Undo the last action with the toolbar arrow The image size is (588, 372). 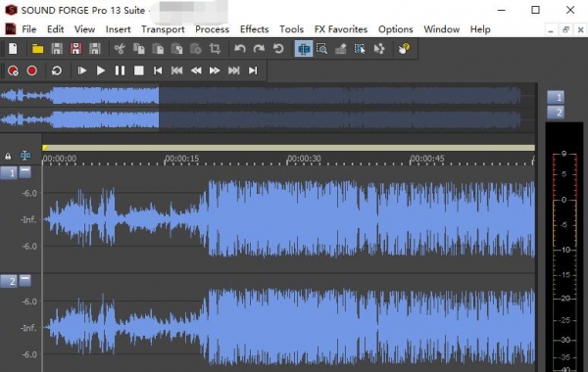pyautogui.click(x=240, y=49)
